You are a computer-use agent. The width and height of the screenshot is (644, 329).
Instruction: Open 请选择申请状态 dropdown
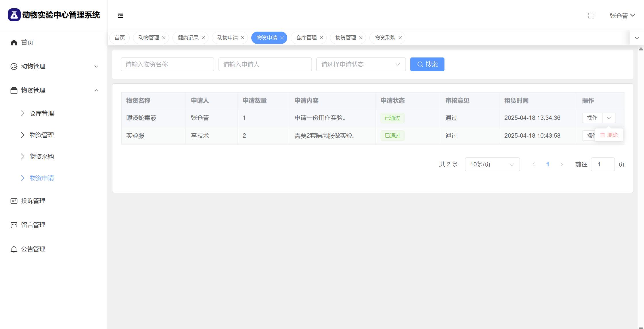pos(361,64)
